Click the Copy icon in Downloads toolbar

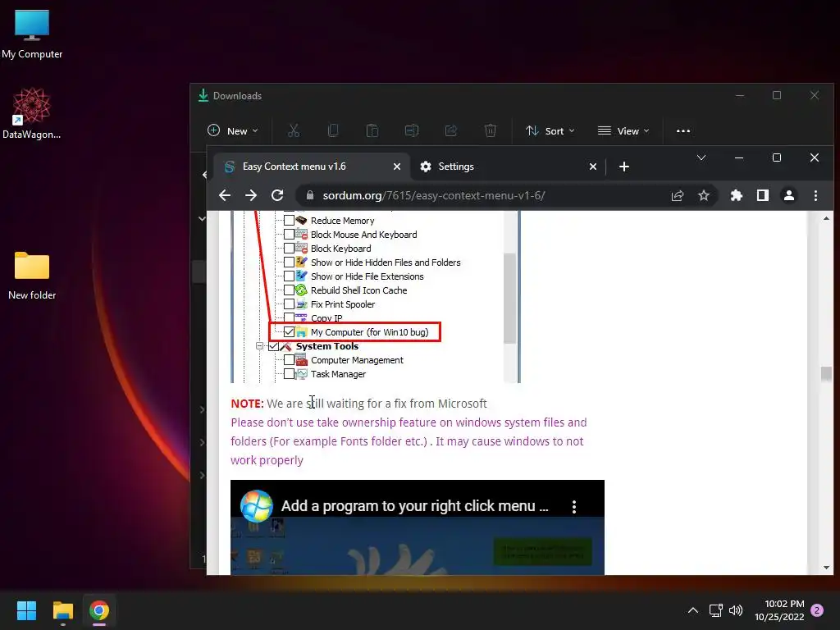click(333, 130)
